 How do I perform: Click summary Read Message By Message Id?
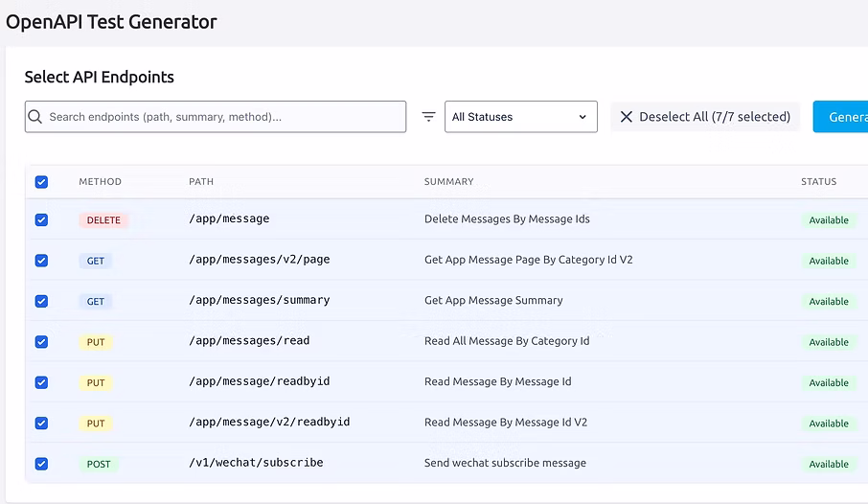point(498,381)
